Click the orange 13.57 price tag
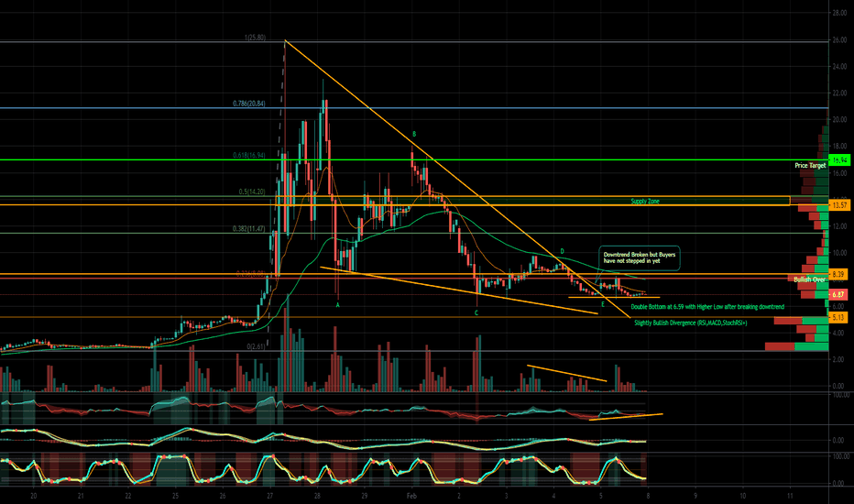The width and height of the screenshot is (854, 504). pyautogui.click(x=839, y=205)
